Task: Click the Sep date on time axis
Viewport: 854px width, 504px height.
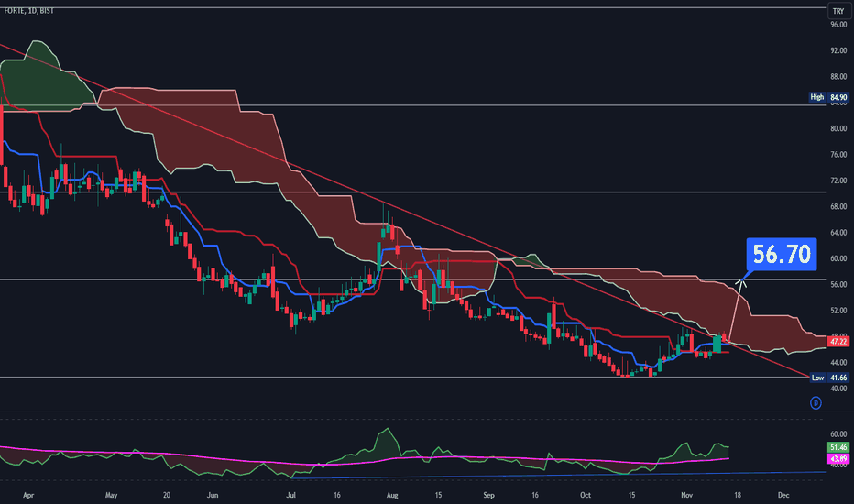Action: (x=488, y=495)
